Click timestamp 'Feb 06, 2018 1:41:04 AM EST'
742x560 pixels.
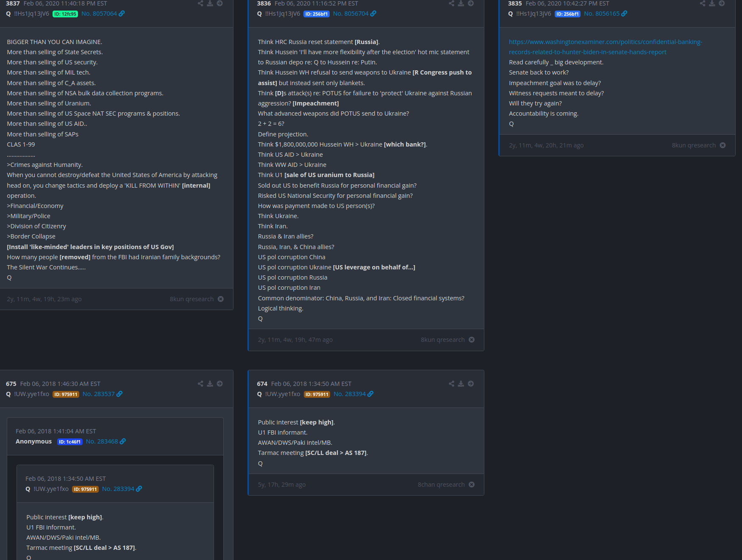[56, 431]
